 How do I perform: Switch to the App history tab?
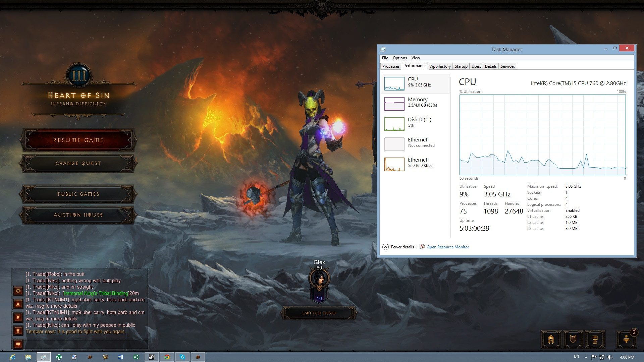[440, 66]
